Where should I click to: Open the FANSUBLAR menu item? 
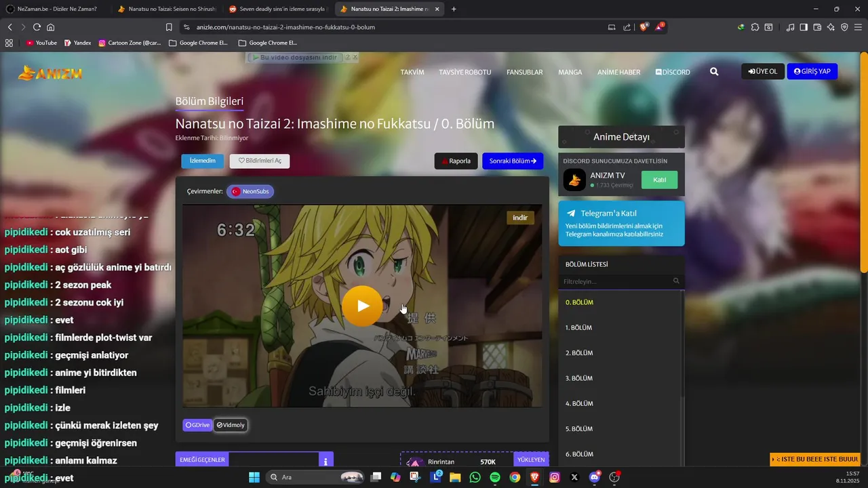point(525,72)
